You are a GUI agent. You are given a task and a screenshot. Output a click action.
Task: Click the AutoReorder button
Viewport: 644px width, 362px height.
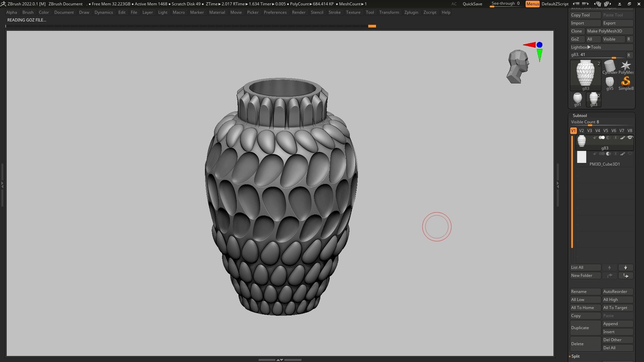pyautogui.click(x=618, y=292)
